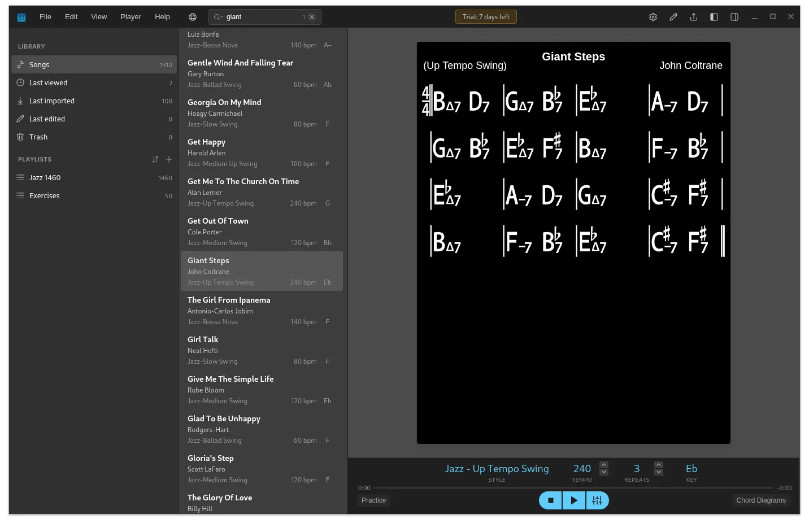Open the Player menu
Viewport: 809px width, 532px height.
pyautogui.click(x=131, y=17)
